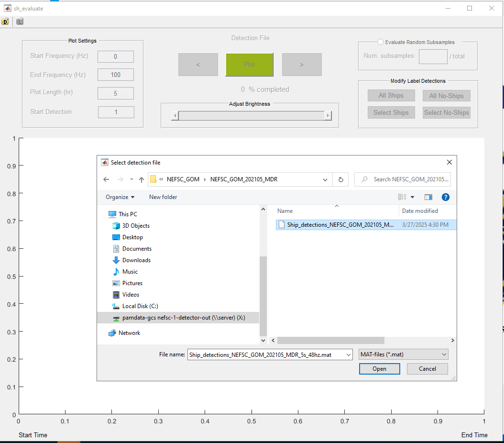Click the back arrow in file dialog
Screen dimensions: 504x443
click(x=106, y=179)
